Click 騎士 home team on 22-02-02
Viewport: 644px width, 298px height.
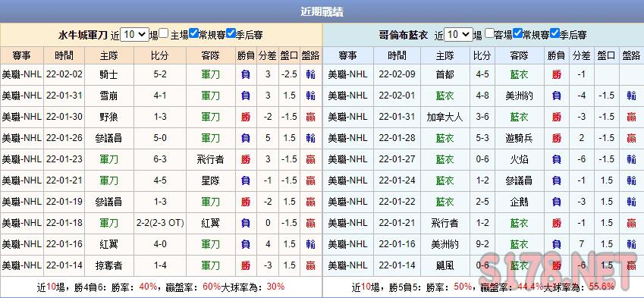[x=108, y=75]
